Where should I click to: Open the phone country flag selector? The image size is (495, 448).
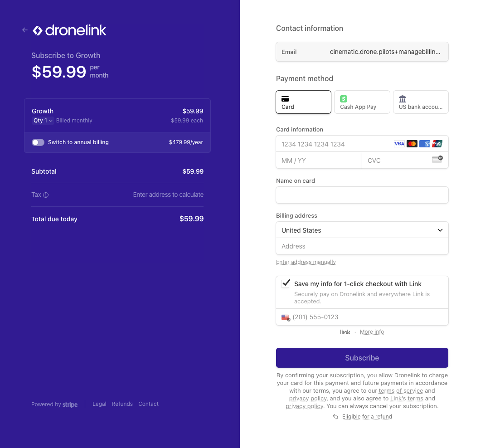[x=286, y=317]
